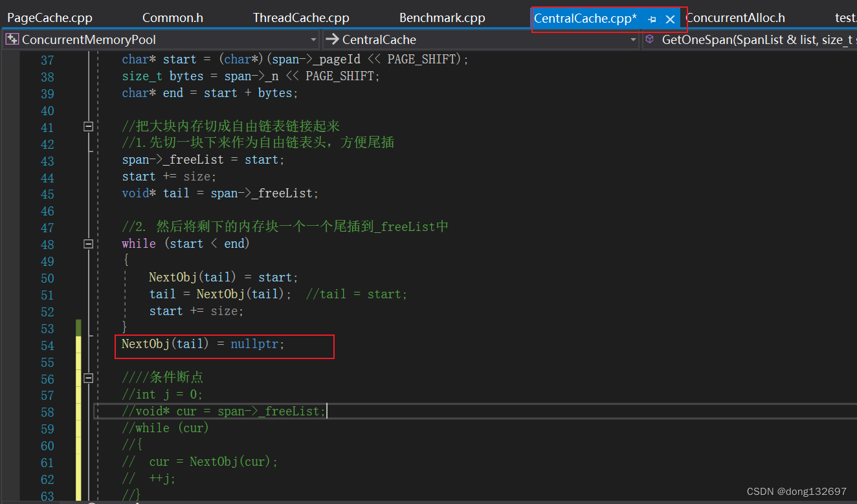Click line 'while (start < end)'

(186, 244)
